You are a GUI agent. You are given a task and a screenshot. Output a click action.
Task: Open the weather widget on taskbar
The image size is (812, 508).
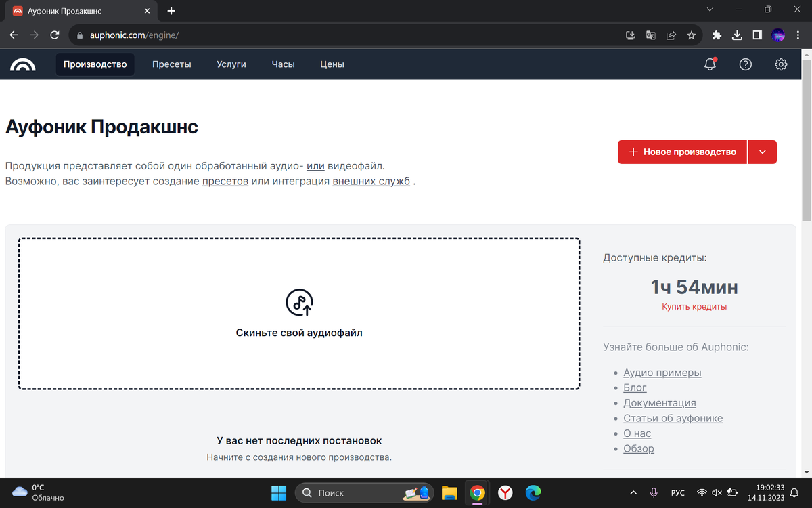[x=39, y=492]
